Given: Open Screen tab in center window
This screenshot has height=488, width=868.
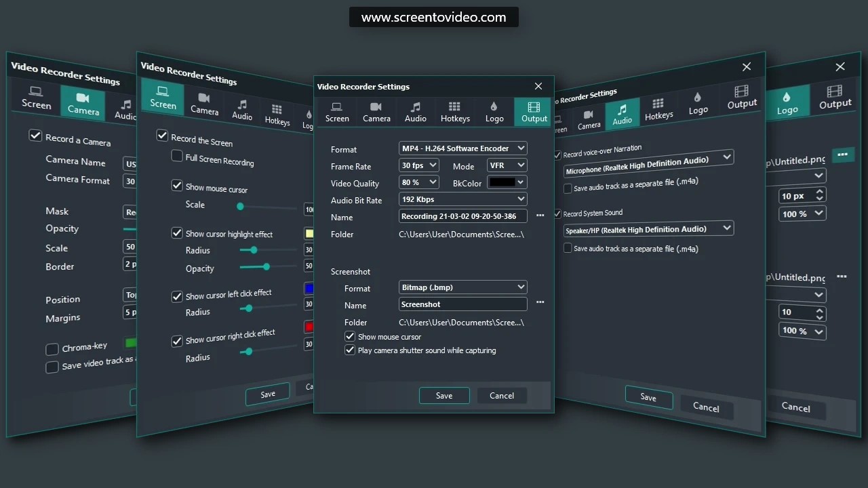Looking at the screenshot, I should point(337,112).
